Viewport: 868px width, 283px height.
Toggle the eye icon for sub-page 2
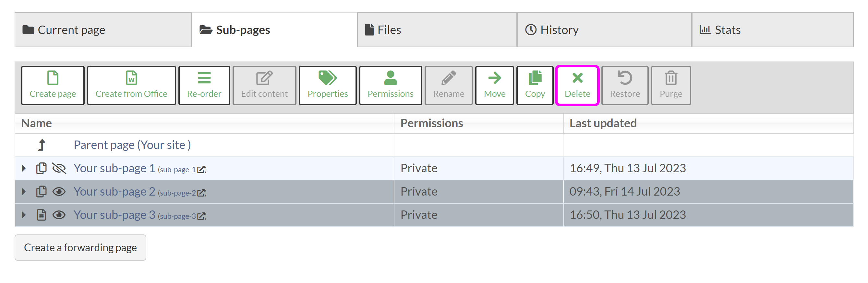[x=59, y=191]
